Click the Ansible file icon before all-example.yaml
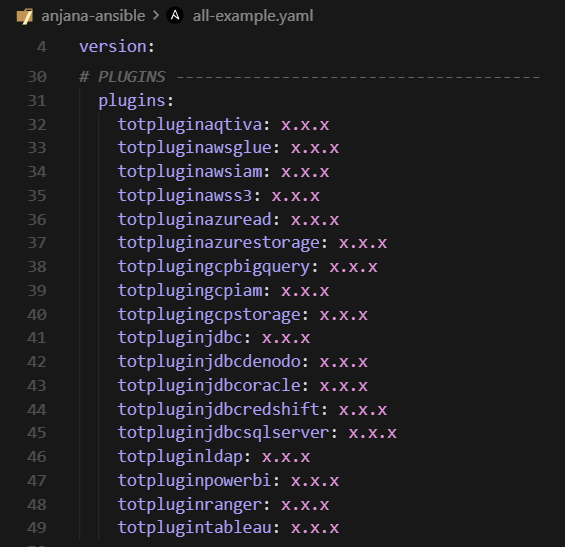 tap(175, 16)
